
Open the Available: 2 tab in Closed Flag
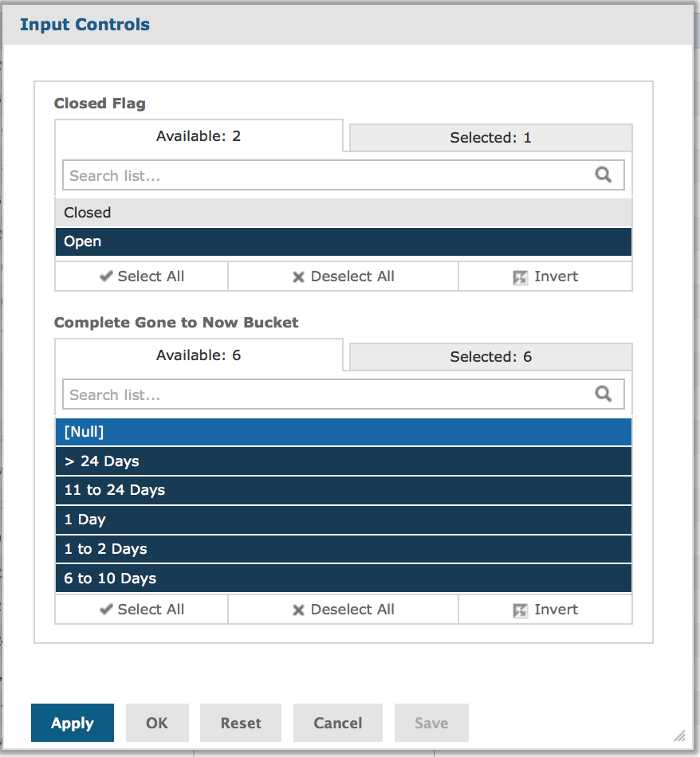pos(199,136)
